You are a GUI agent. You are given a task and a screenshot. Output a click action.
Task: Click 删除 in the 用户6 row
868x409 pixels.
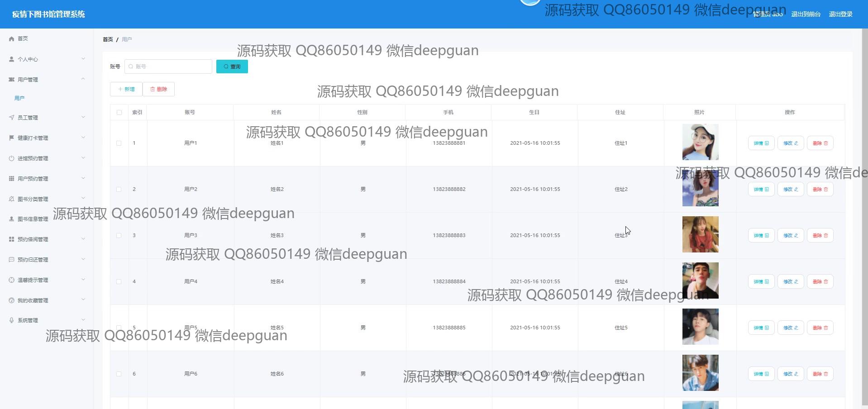(820, 374)
